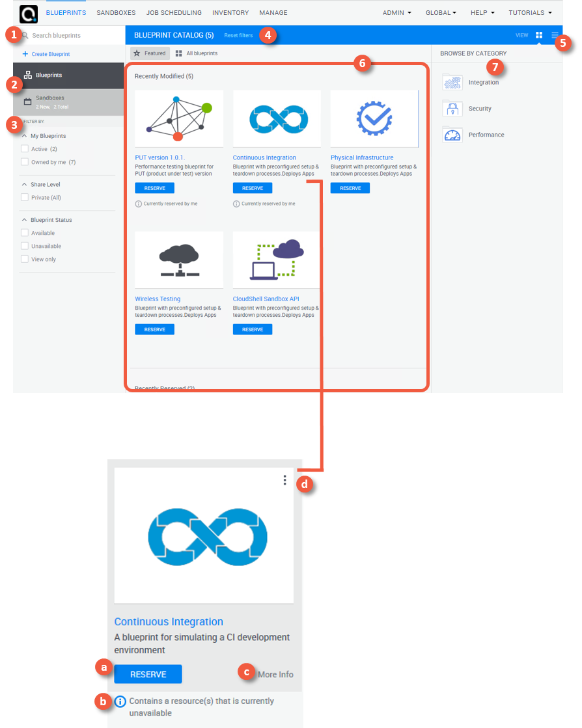Enable the Active blueprints checkbox
Viewport: 582px width, 728px height.
pos(25,149)
